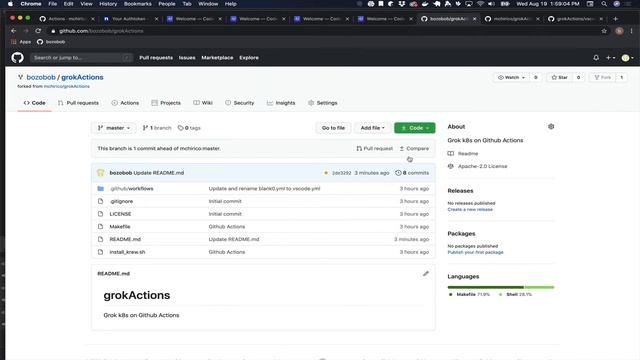Open Marketplace in top navigation
The image size is (640, 360).
(217, 58)
